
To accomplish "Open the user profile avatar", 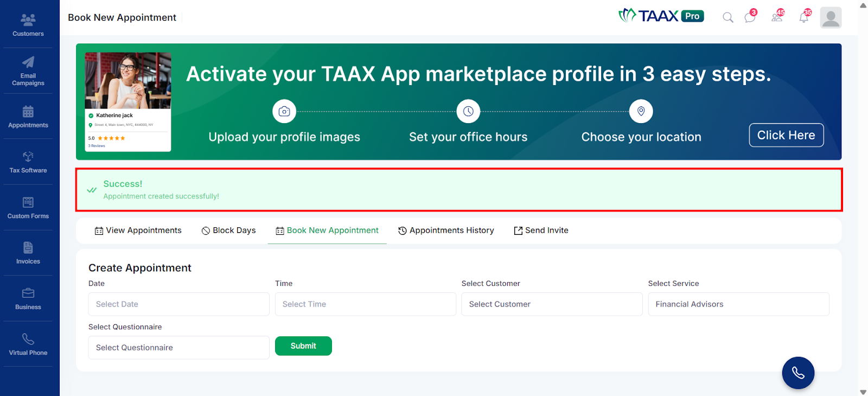I will (831, 17).
